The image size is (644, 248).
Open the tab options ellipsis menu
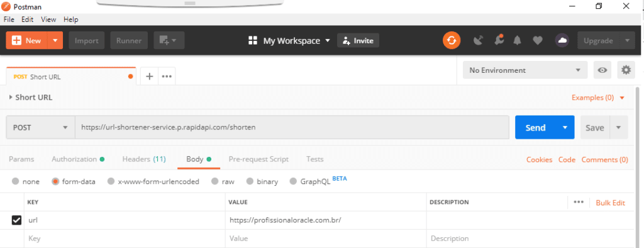(x=166, y=76)
